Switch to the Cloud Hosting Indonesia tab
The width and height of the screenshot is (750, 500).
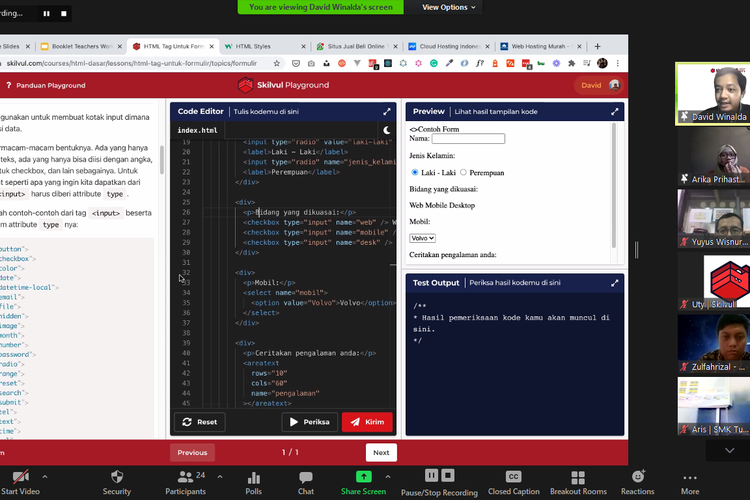tap(449, 46)
